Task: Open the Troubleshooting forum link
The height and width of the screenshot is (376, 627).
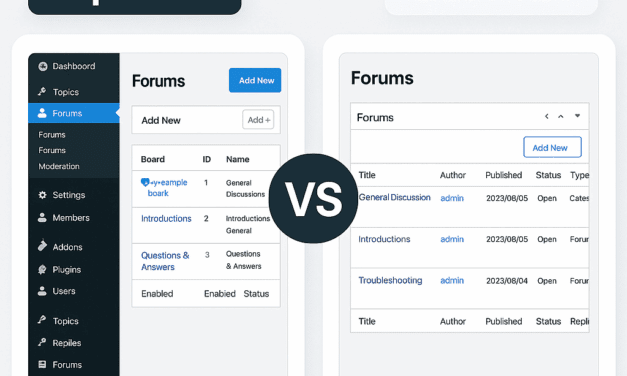Action: tap(390, 280)
